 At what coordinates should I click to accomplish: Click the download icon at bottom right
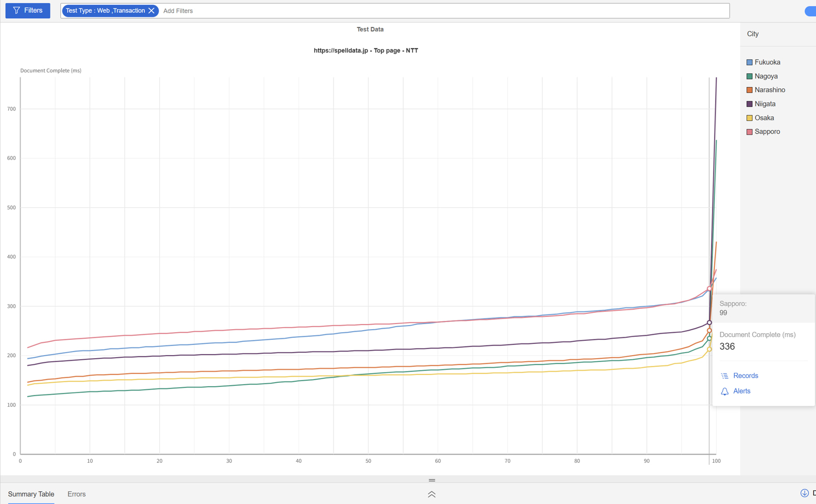pos(804,493)
